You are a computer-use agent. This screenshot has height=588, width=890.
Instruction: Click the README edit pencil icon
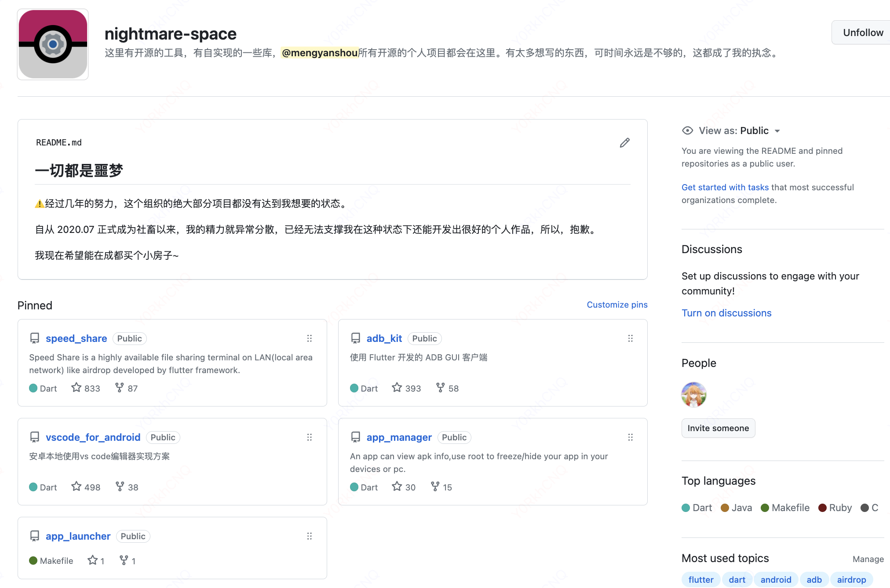[624, 143]
